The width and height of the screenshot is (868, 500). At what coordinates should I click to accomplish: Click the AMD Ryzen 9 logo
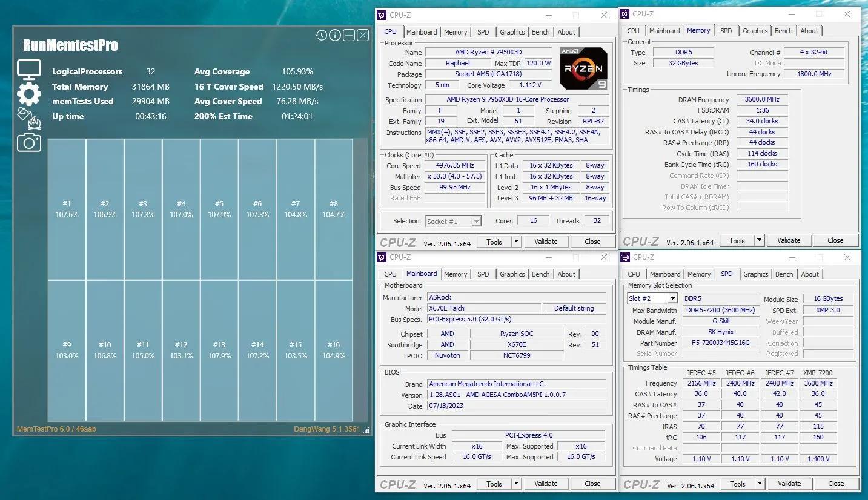[x=583, y=68]
